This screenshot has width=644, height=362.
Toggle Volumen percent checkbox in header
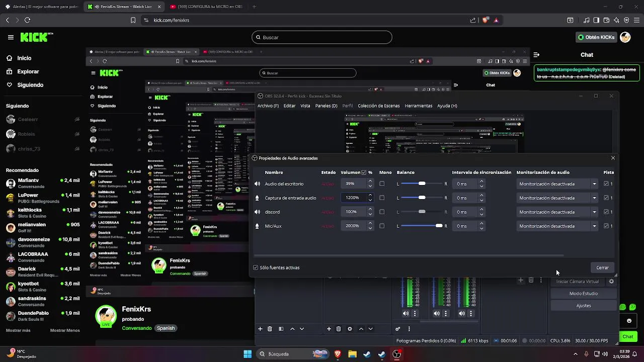pyautogui.click(x=364, y=172)
